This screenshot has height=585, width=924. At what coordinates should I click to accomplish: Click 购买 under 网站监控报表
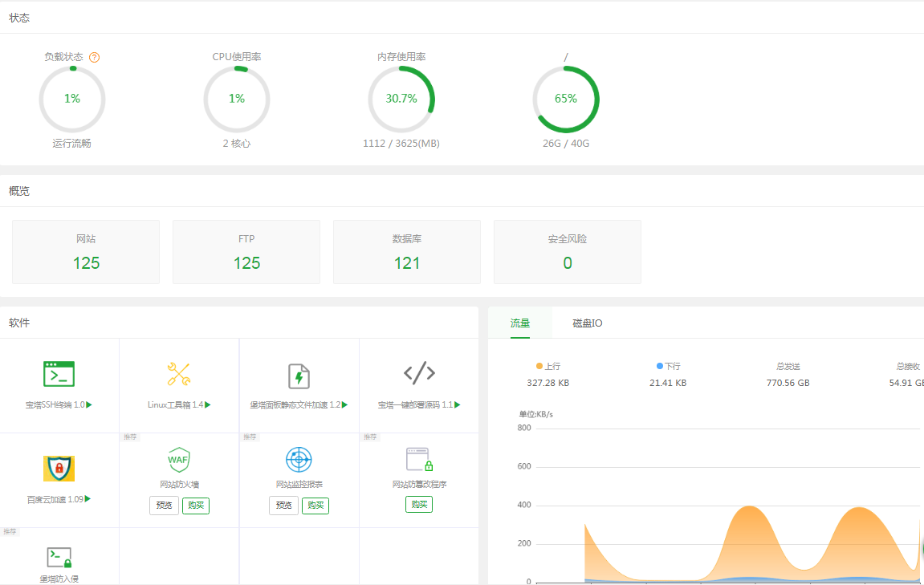tap(315, 506)
